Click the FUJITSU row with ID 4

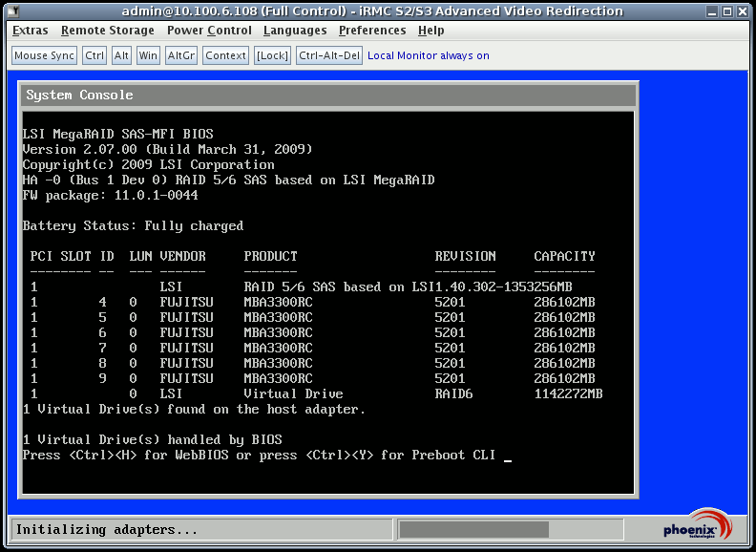(312, 302)
